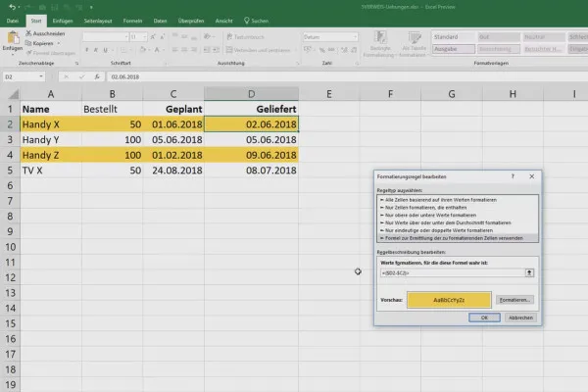Click the cell borders icon

(x=123, y=50)
